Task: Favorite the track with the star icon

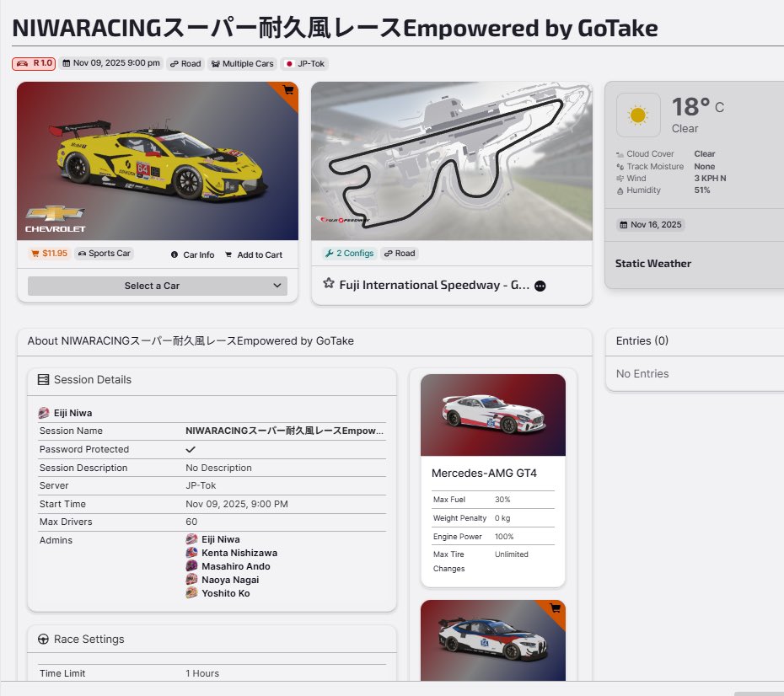Action: coord(329,284)
